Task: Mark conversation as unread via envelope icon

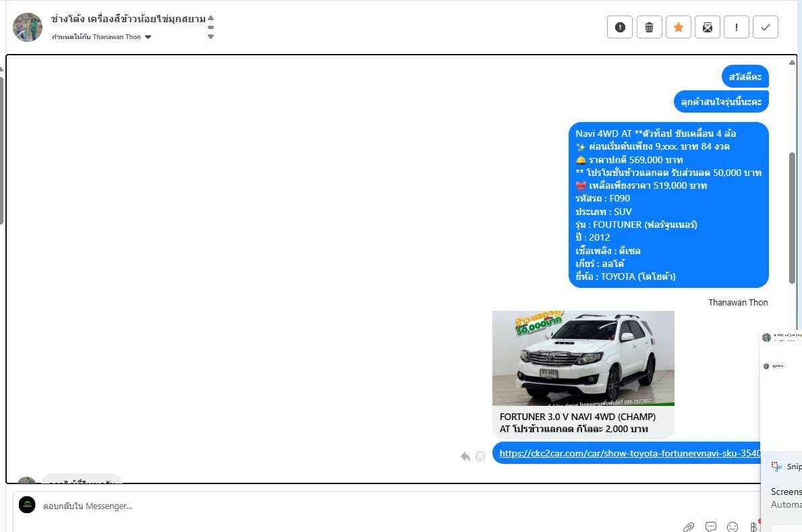Action: (x=708, y=27)
